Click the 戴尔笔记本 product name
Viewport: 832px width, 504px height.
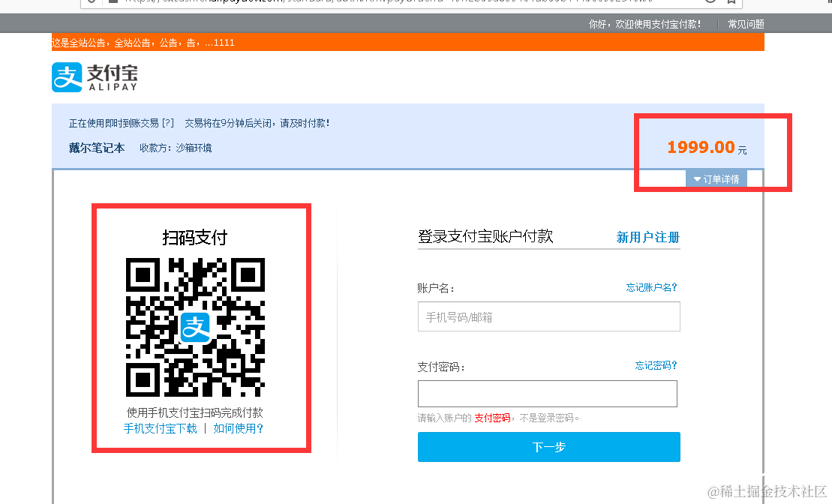click(x=97, y=148)
